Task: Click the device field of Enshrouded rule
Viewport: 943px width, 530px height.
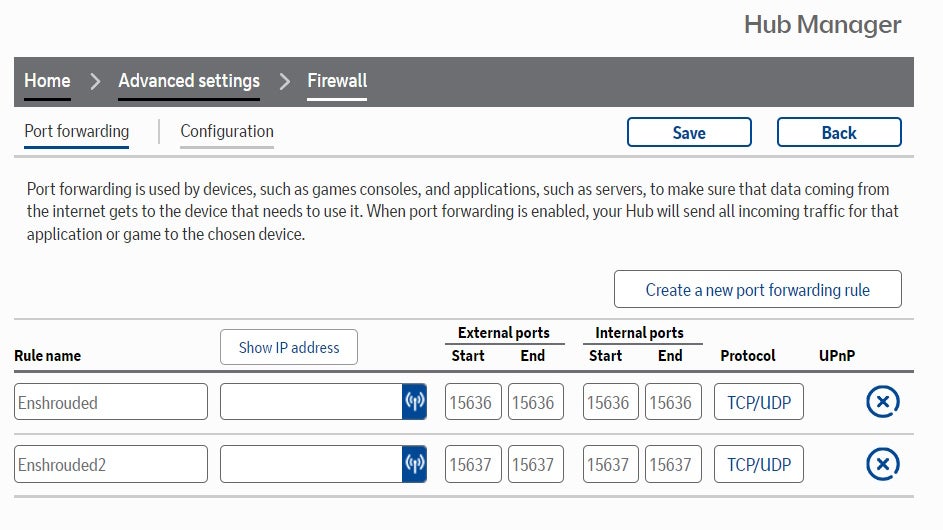Action: 311,401
